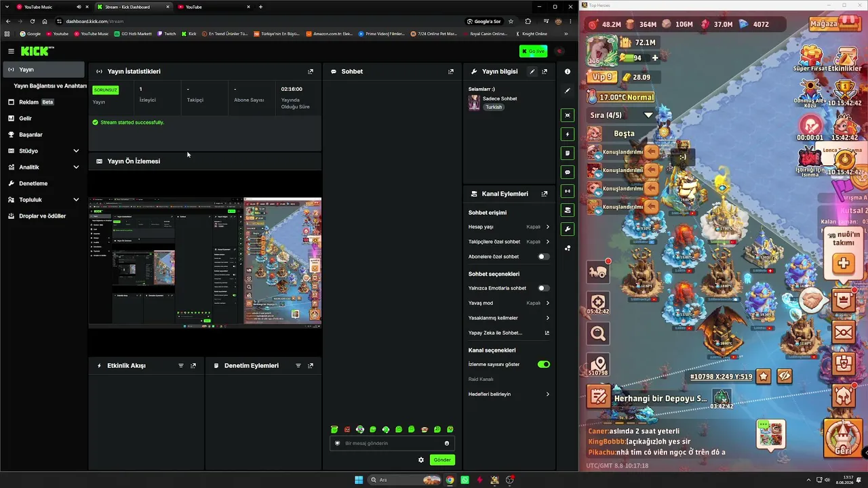Pop out the Kanal Eylemleri panel
The height and width of the screenshot is (488, 868).
point(545,194)
